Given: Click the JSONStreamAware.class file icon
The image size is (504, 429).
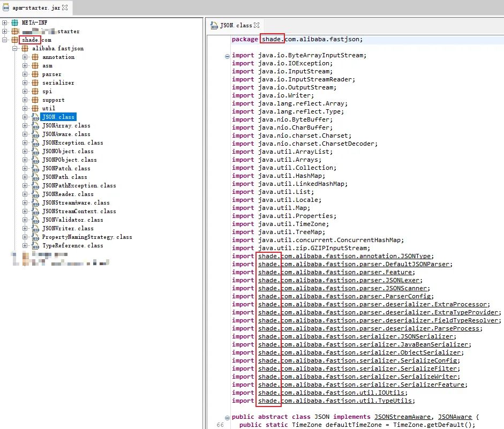Looking at the screenshot, I should pyautogui.click(x=35, y=203).
